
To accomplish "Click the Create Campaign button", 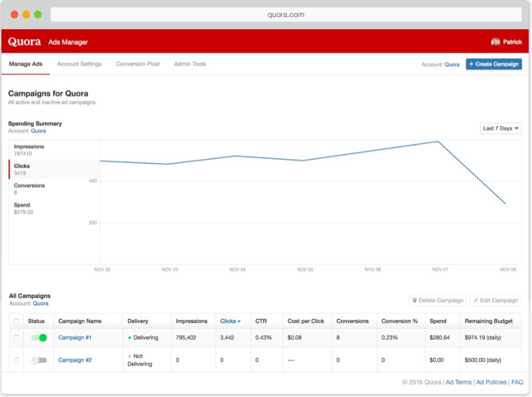I will click(494, 64).
